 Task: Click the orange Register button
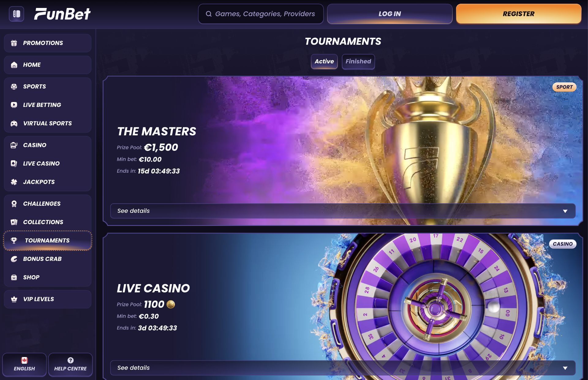tap(518, 14)
